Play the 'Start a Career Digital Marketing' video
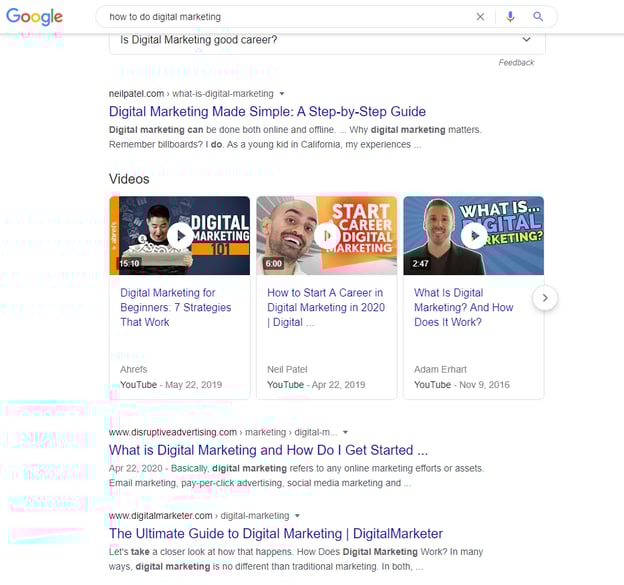This screenshot has height=585, width=624. click(327, 236)
